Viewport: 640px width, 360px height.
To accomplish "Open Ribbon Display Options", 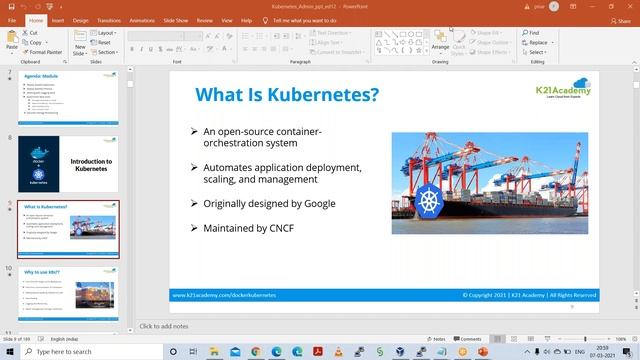I will tap(573, 7).
